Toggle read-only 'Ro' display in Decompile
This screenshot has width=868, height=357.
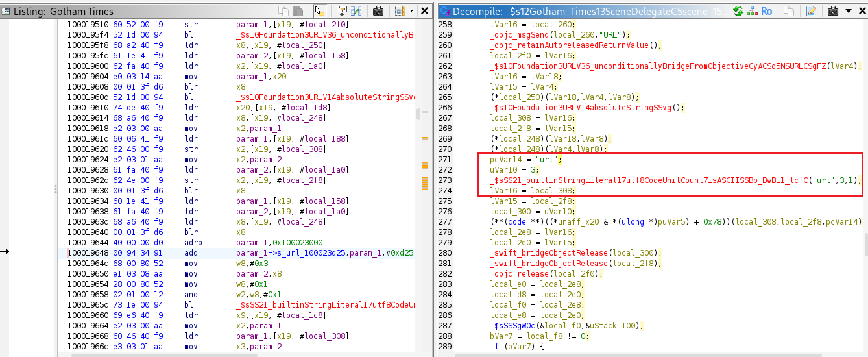[x=766, y=11]
